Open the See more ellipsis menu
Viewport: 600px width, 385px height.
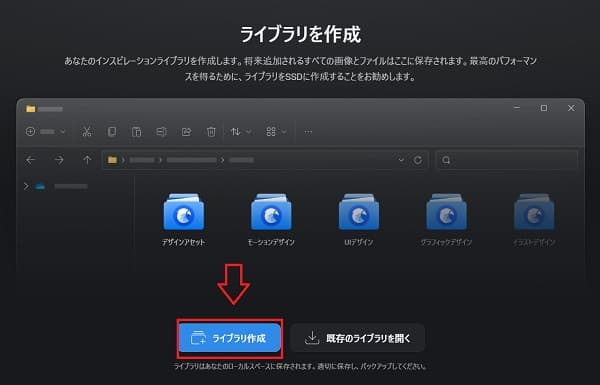click(x=308, y=132)
